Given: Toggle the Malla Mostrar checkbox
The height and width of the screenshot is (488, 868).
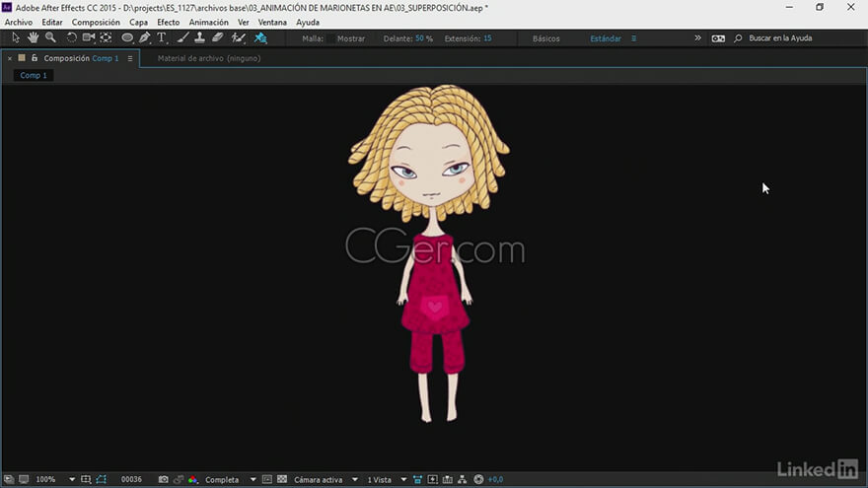Looking at the screenshot, I should [331, 38].
